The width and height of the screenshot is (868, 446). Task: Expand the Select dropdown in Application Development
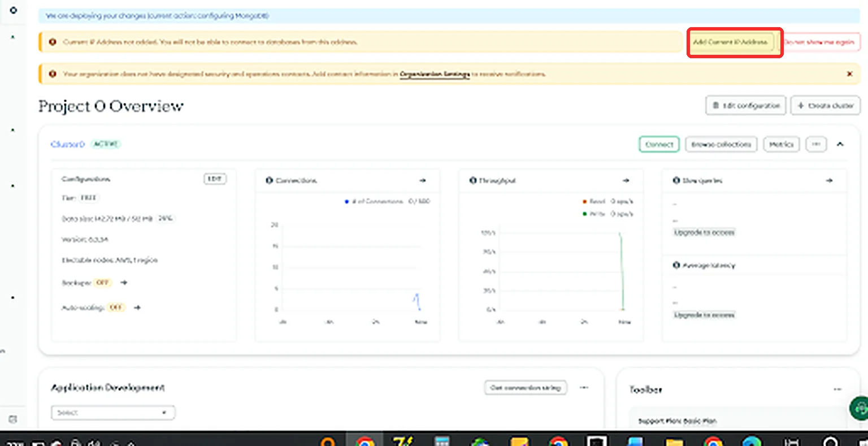coord(113,413)
